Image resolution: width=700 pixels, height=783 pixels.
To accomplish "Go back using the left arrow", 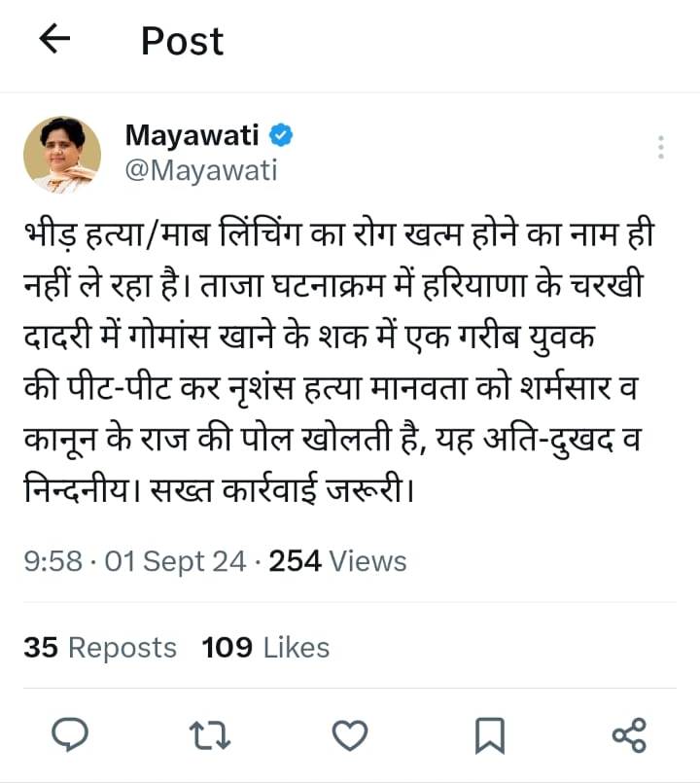I will click(x=55, y=40).
